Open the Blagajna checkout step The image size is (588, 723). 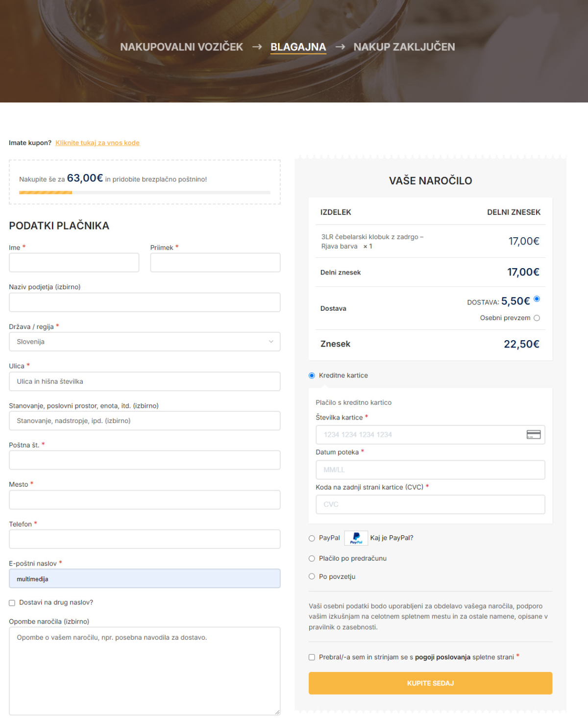pyautogui.click(x=298, y=47)
